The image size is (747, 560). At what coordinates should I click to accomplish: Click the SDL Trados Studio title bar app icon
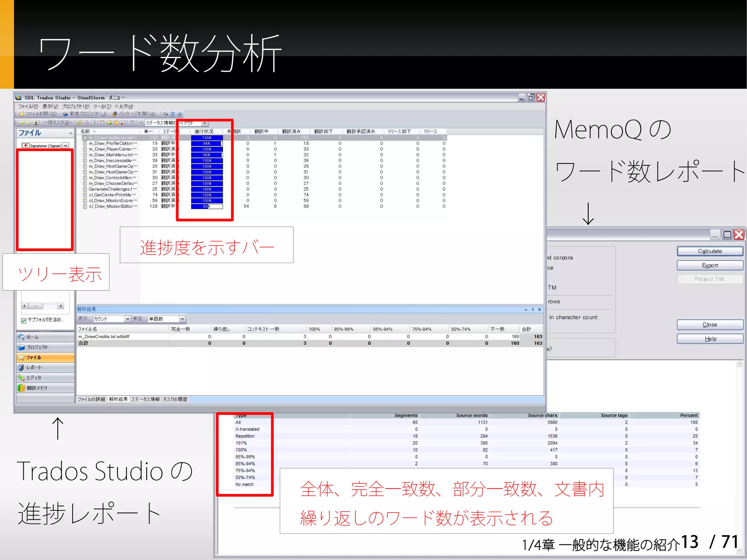[x=19, y=97]
